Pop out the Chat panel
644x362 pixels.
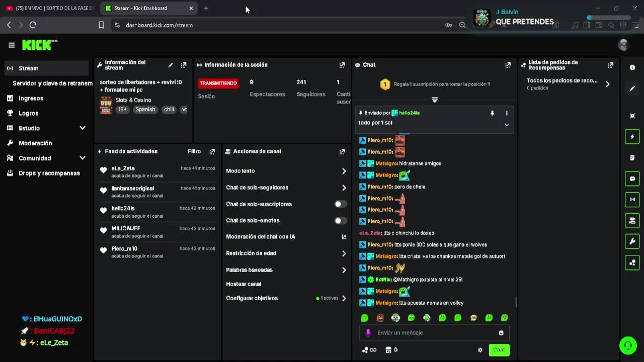508,65
